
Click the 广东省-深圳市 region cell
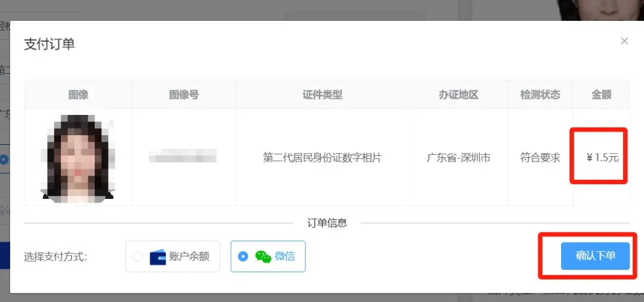pyautogui.click(x=459, y=157)
